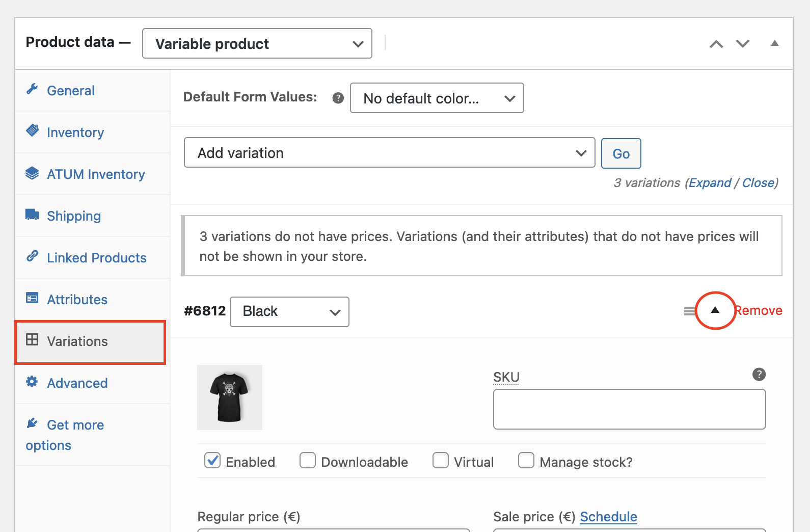The image size is (810, 532).
Task: Open the No default color dropdown
Action: coord(437,98)
